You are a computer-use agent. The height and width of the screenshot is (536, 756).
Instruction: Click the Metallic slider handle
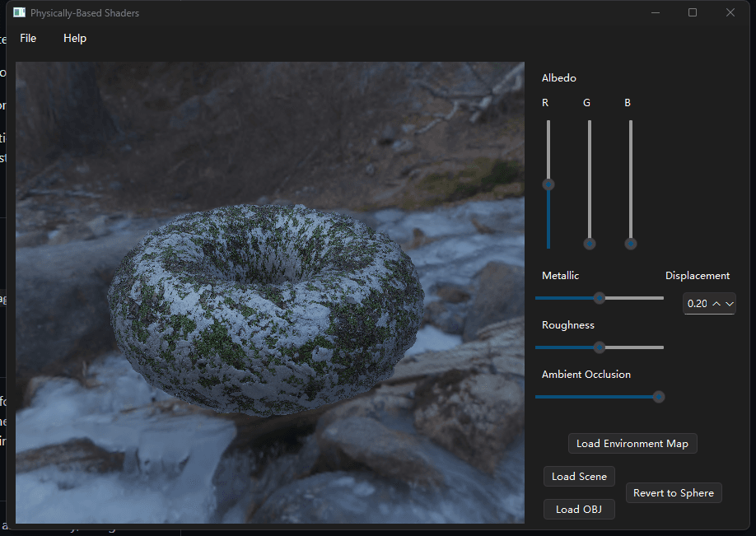(x=600, y=298)
